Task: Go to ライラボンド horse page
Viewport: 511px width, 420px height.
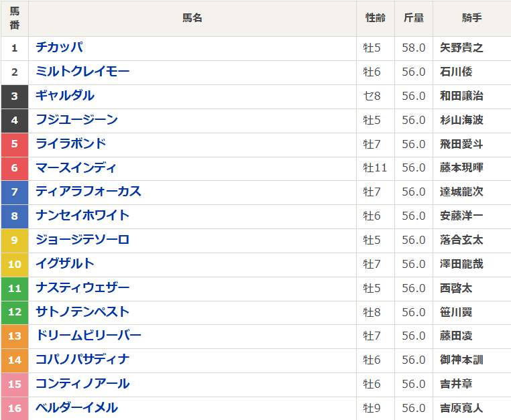Action: coord(70,144)
